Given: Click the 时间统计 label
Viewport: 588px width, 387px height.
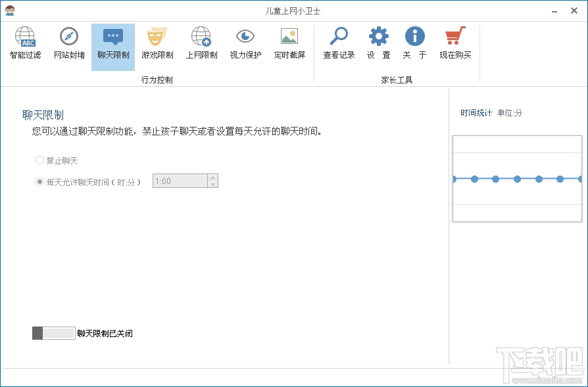Looking at the screenshot, I should click(x=476, y=113).
